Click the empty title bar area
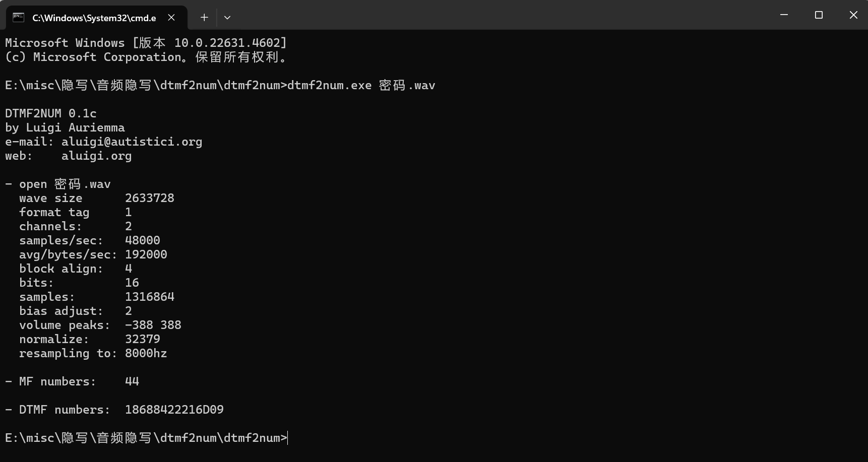The width and height of the screenshot is (868, 462). 499,15
